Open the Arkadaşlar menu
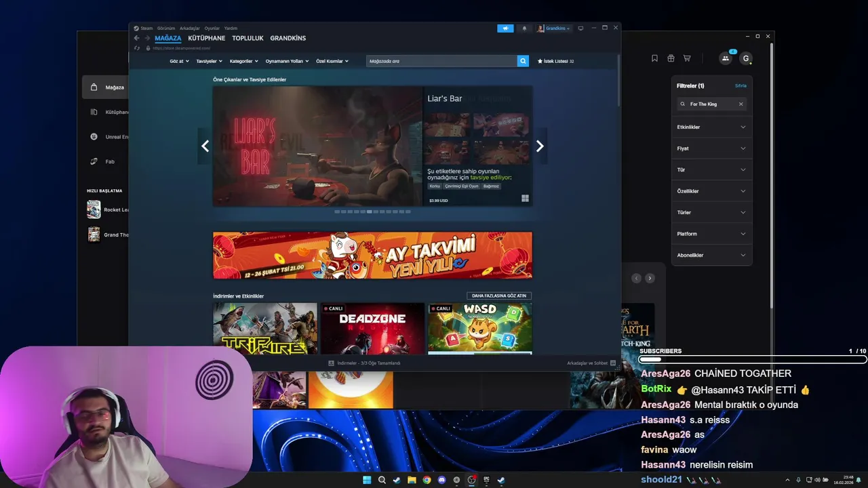Viewport: 868px width, 488px height. click(190, 28)
